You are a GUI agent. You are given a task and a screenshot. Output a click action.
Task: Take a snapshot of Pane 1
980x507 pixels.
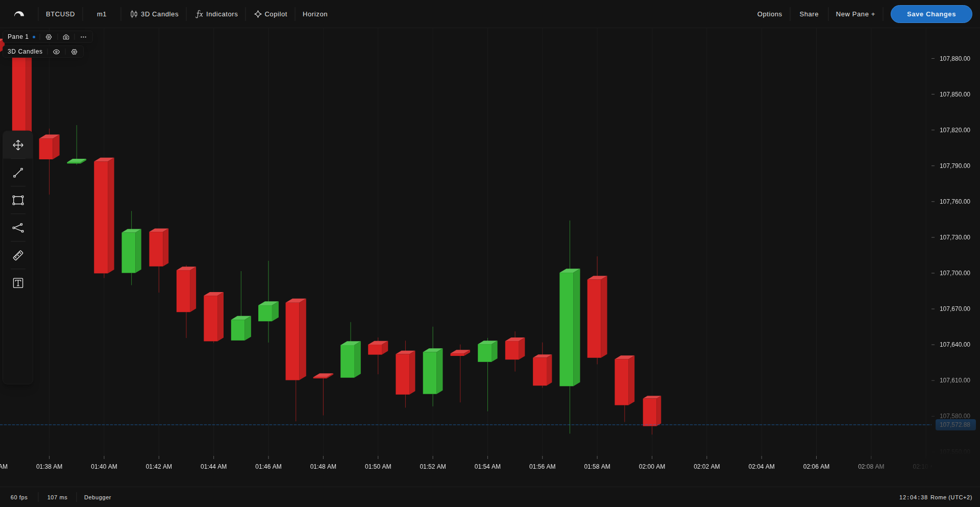coord(66,37)
